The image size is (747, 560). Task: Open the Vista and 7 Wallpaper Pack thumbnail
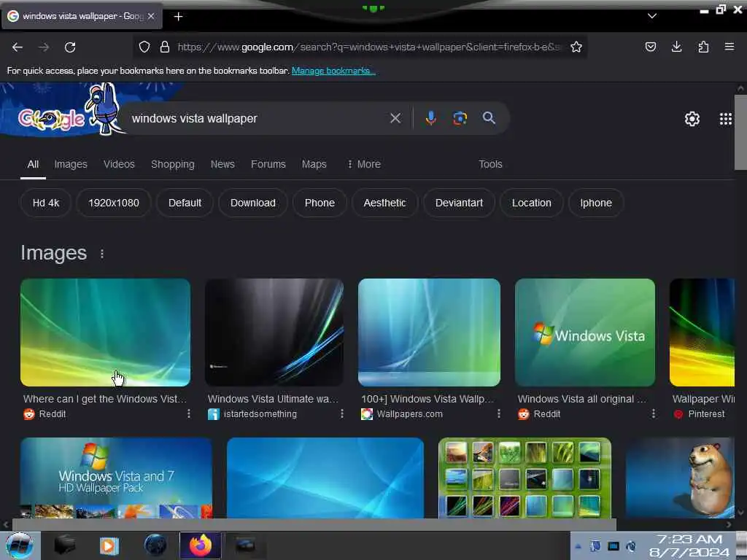pyautogui.click(x=116, y=478)
